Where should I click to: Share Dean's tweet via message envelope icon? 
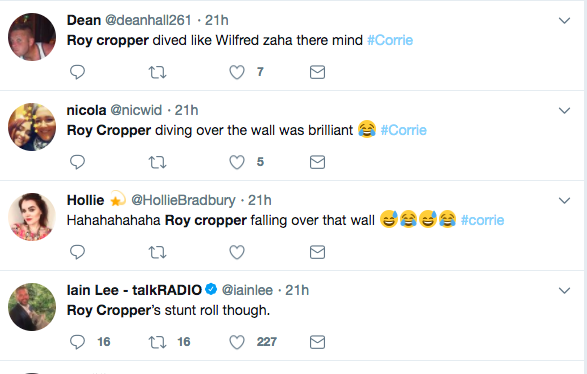(x=317, y=72)
